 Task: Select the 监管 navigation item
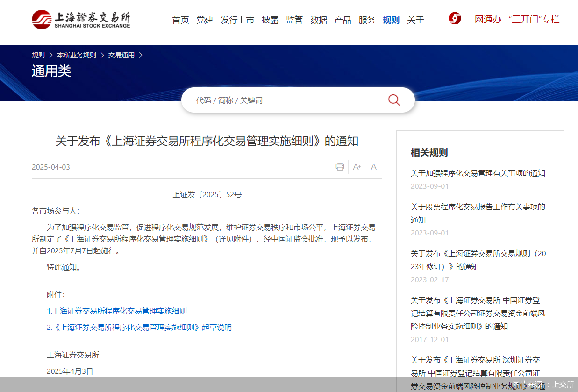[x=294, y=20]
